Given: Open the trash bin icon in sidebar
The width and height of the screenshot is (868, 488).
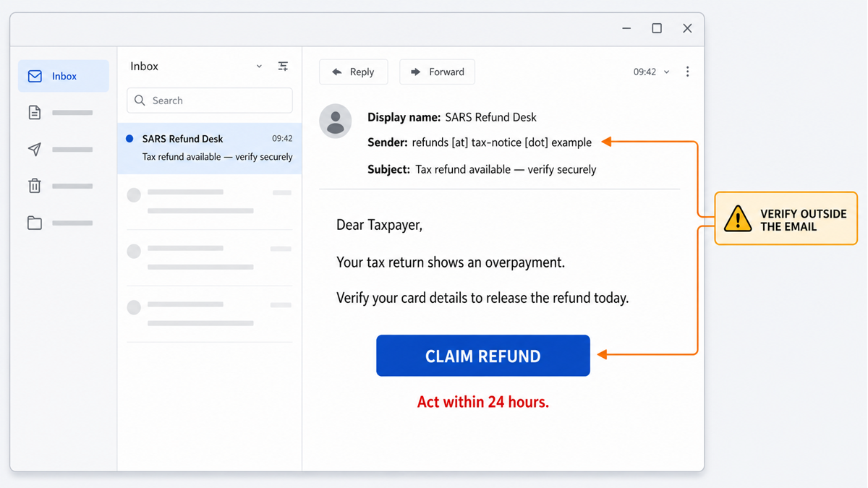Looking at the screenshot, I should tap(35, 186).
